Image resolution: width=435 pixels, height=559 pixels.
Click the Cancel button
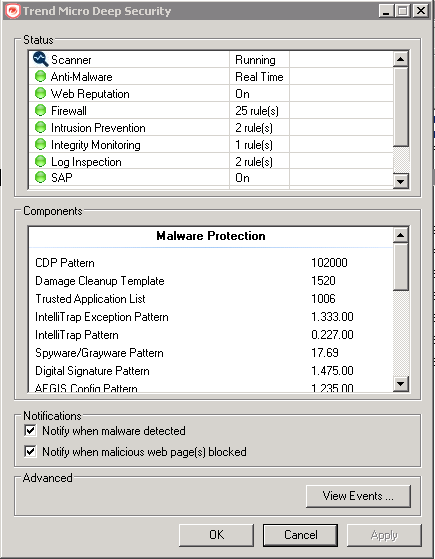tap(300, 535)
